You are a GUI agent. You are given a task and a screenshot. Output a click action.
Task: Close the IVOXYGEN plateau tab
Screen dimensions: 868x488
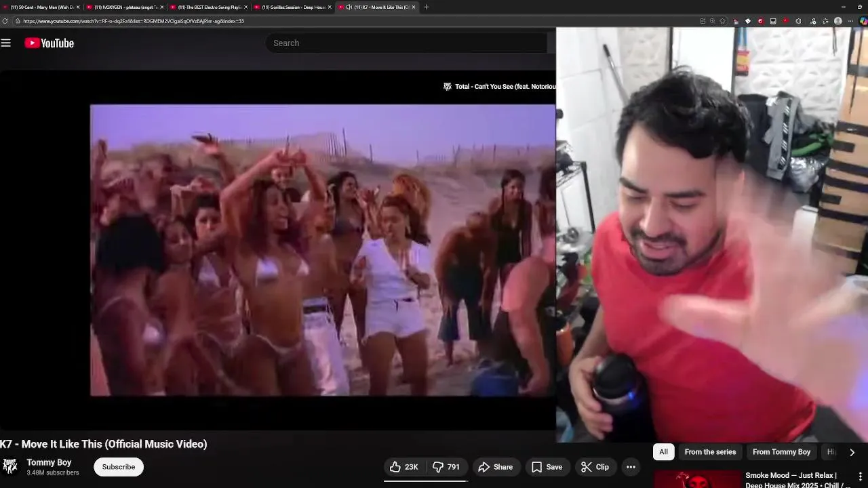pos(161,7)
